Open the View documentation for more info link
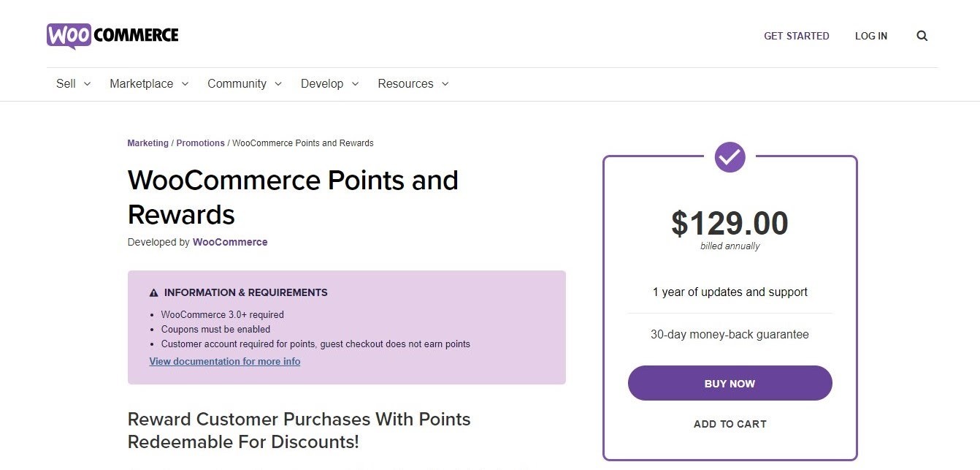Image resolution: width=980 pixels, height=470 pixels. pos(225,361)
